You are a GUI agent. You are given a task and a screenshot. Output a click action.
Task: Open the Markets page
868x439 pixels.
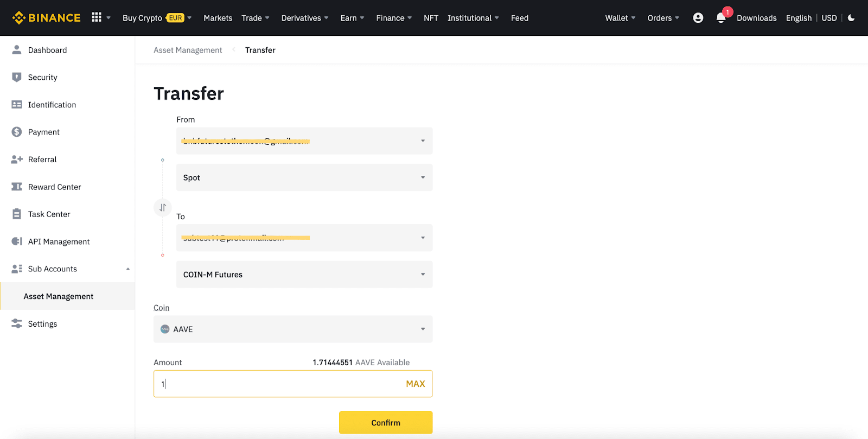[x=218, y=18]
